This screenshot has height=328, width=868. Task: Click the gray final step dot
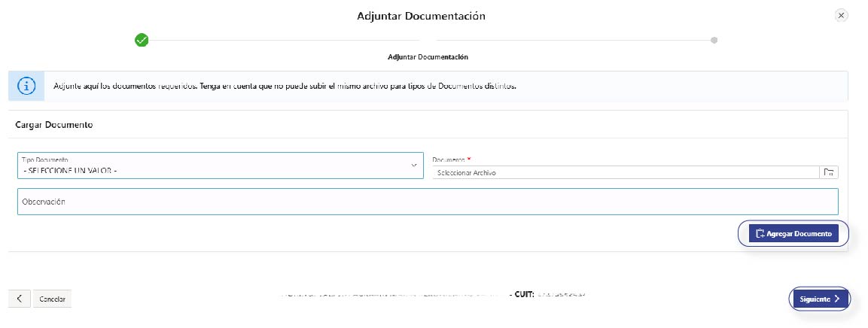pyautogui.click(x=714, y=40)
